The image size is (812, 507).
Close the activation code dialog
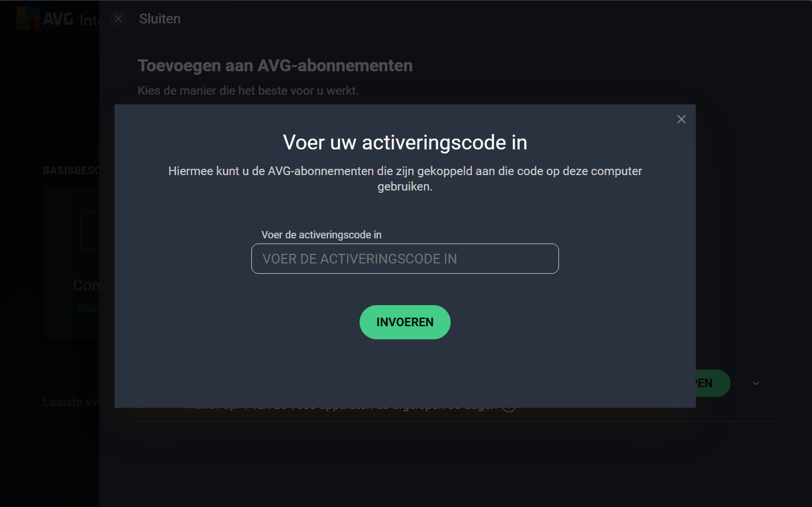point(681,119)
